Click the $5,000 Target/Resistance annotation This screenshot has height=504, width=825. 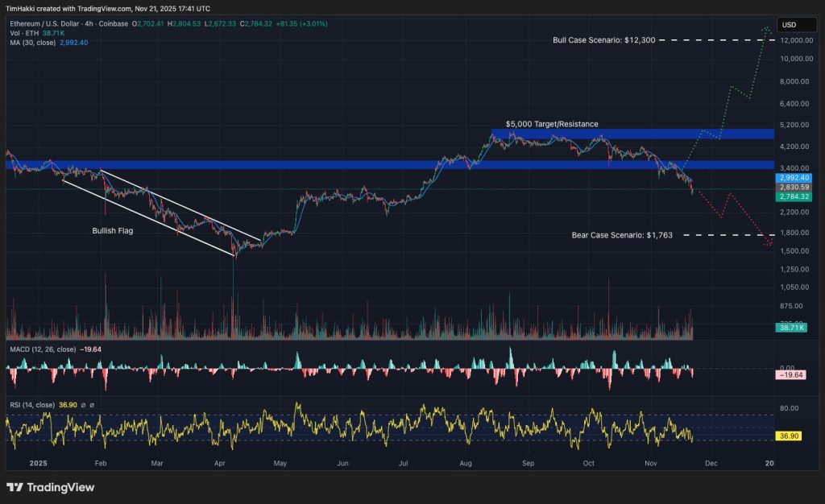(552, 124)
